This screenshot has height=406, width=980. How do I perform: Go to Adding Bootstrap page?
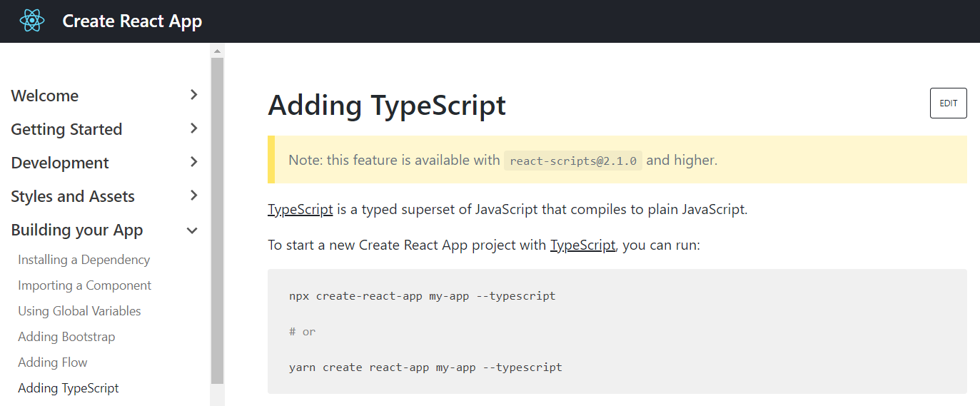66,337
